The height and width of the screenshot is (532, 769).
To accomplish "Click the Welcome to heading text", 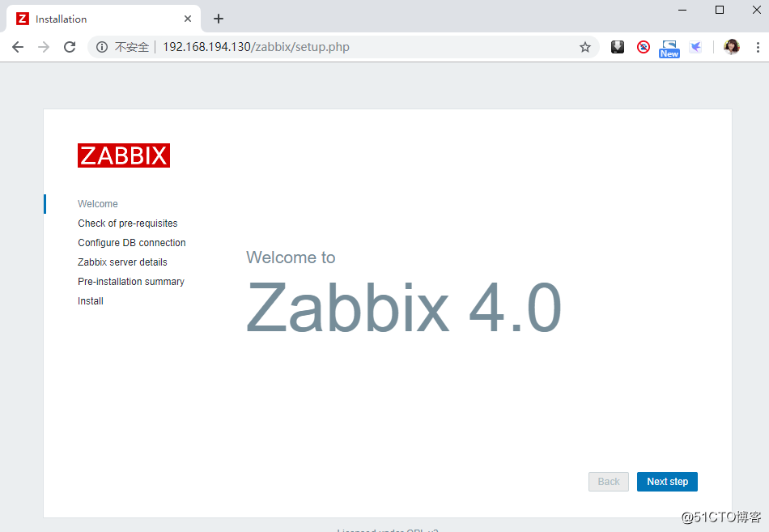I will tap(291, 257).
